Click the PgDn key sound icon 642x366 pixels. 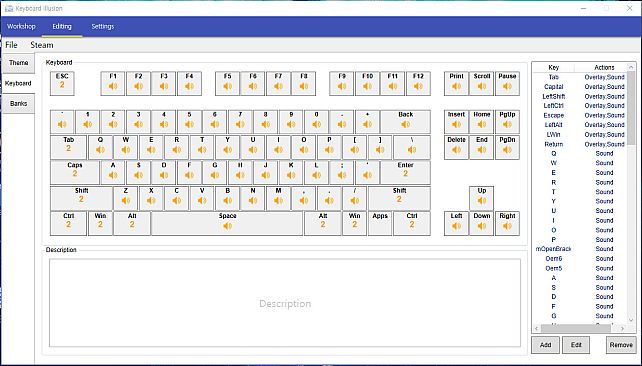[507, 150]
